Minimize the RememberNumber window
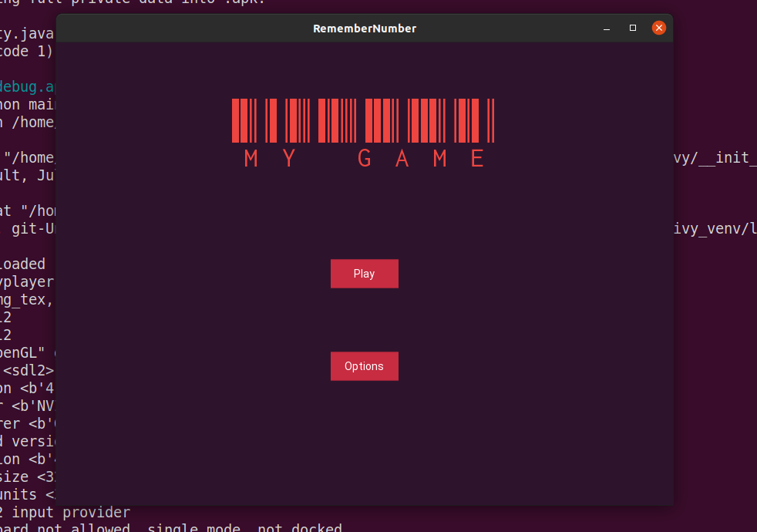 click(607, 28)
